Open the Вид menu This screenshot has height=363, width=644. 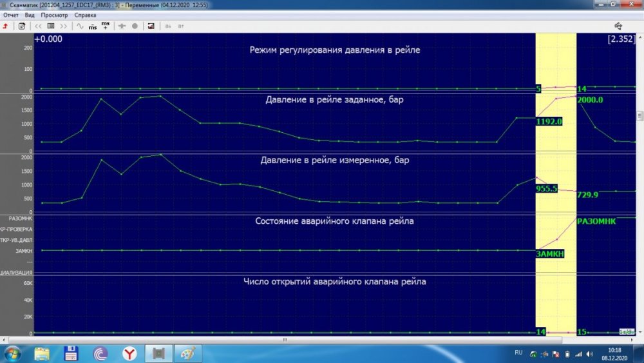(x=30, y=15)
